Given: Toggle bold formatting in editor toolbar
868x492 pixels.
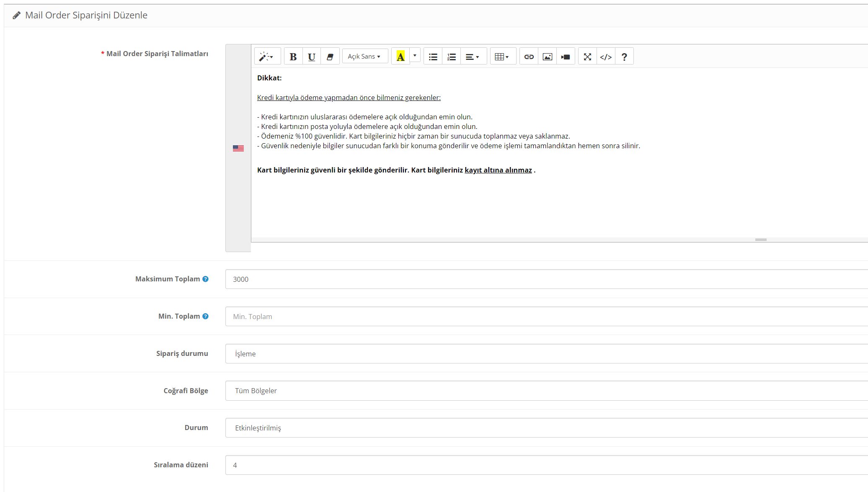Looking at the screenshot, I should (293, 57).
